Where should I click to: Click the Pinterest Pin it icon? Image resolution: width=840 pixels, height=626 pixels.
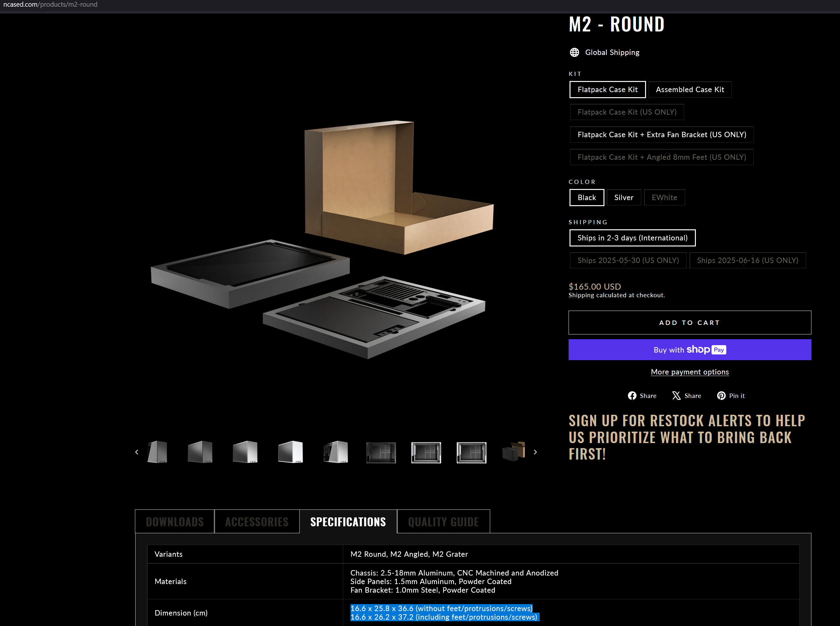tap(721, 396)
